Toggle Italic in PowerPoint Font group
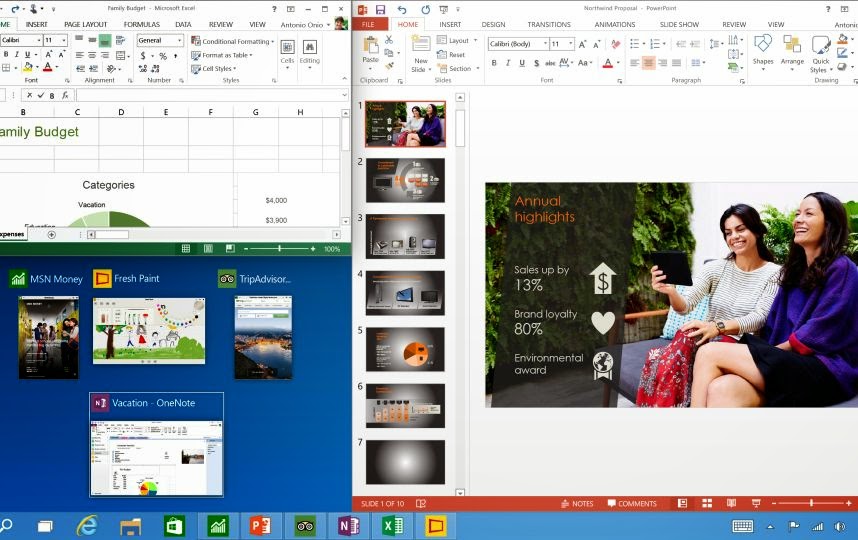Image resolution: width=858 pixels, height=540 pixels. (x=508, y=63)
